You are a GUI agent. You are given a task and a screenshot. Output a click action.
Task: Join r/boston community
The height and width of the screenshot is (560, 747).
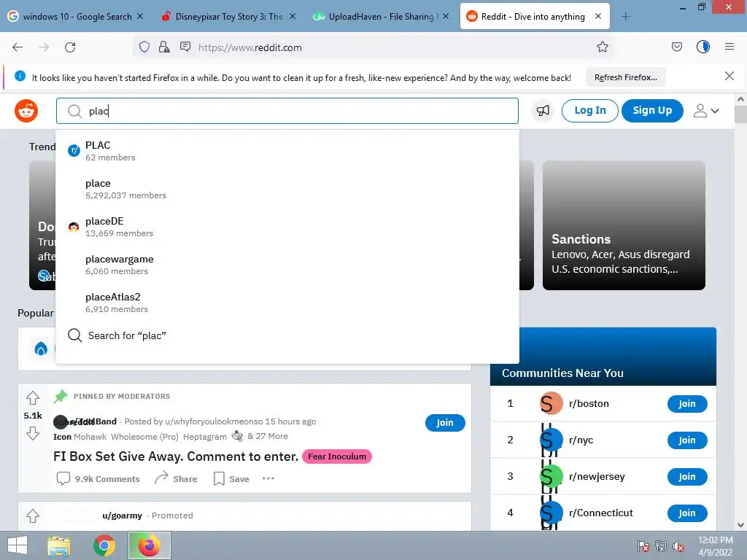click(687, 404)
